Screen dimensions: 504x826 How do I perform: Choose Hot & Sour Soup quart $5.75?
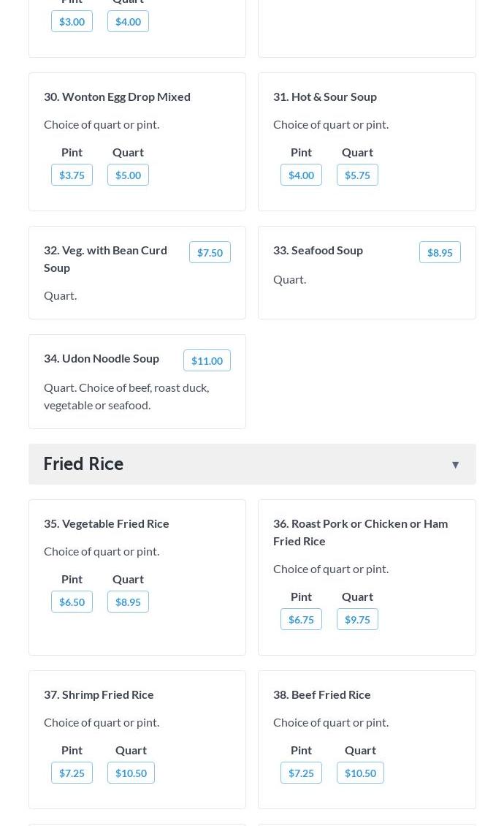coord(357,175)
